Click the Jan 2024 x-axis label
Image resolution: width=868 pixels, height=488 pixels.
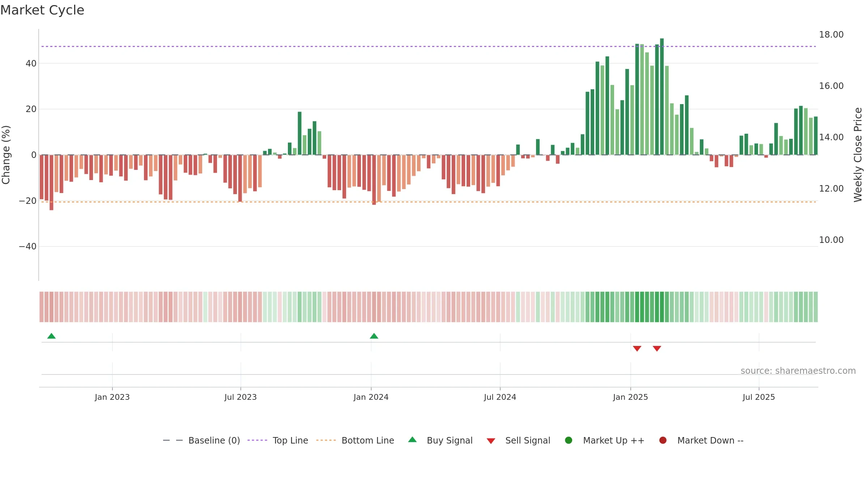click(x=371, y=397)
